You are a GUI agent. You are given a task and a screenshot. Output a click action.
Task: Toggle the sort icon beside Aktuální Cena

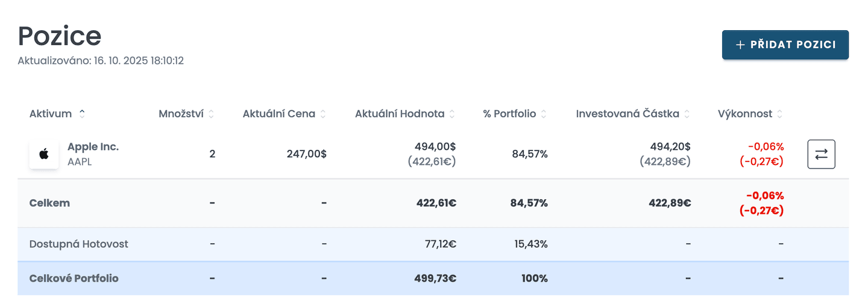pyautogui.click(x=323, y=114)
